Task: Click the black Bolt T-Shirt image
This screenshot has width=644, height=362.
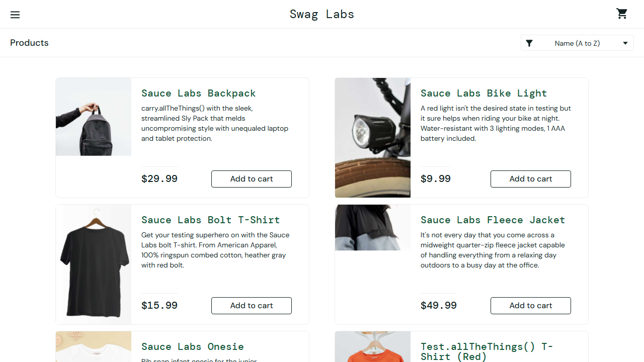Action: point(94,264)
